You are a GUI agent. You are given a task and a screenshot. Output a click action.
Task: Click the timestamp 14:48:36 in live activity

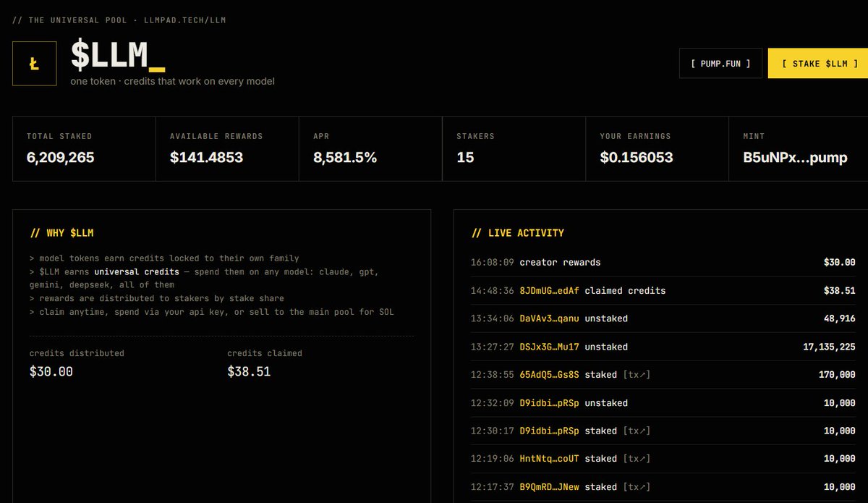click(x=492, y=291)
